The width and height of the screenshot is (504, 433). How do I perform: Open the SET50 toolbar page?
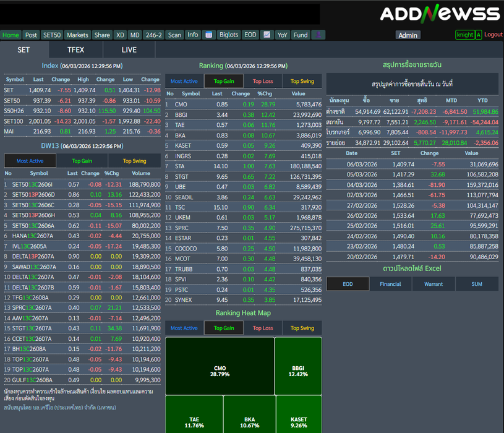click(x=53, y=35)
